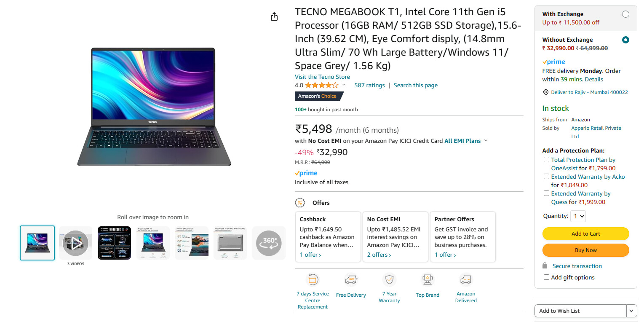
Task: Click the delivery location pin icon
Action: pos(546,92)
